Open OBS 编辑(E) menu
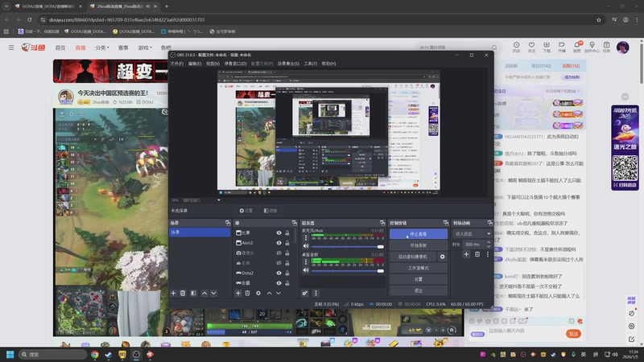 click(x=195, y=64)
